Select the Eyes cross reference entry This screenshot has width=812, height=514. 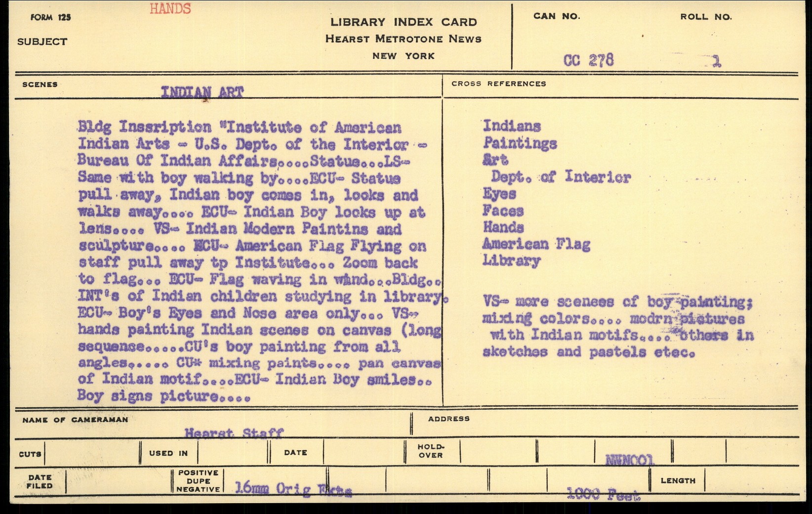pos(499,194)
